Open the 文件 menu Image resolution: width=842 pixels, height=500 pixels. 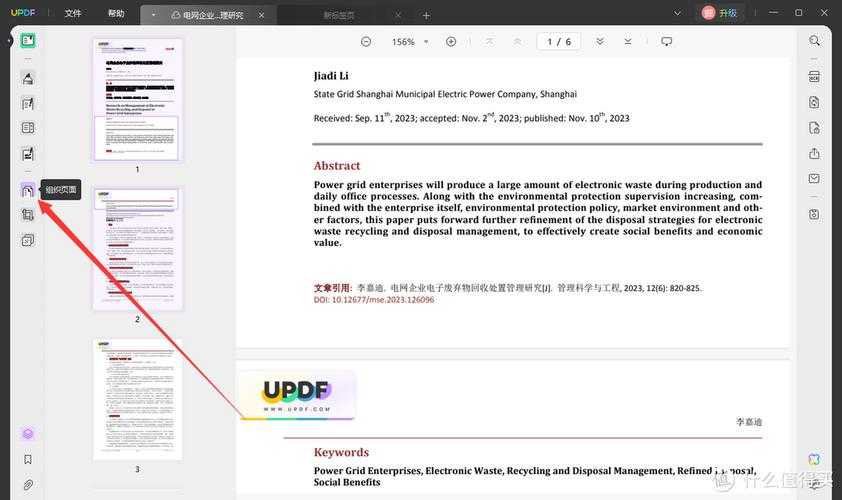(x=73, y=14)
